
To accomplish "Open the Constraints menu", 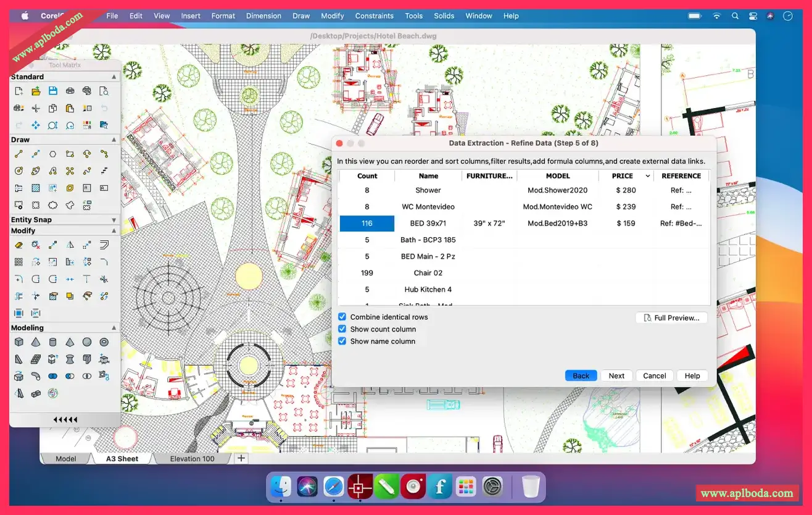I will pos(374,16).
